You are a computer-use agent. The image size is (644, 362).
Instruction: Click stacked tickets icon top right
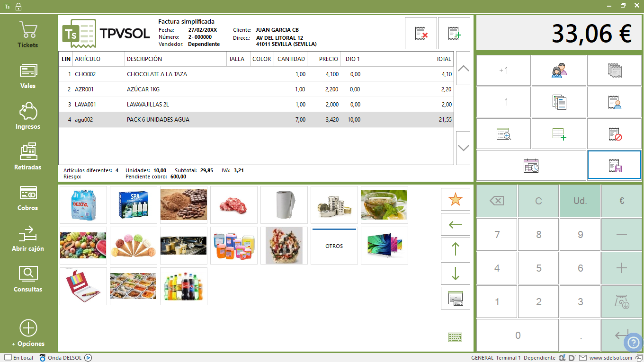pos(615,71)
